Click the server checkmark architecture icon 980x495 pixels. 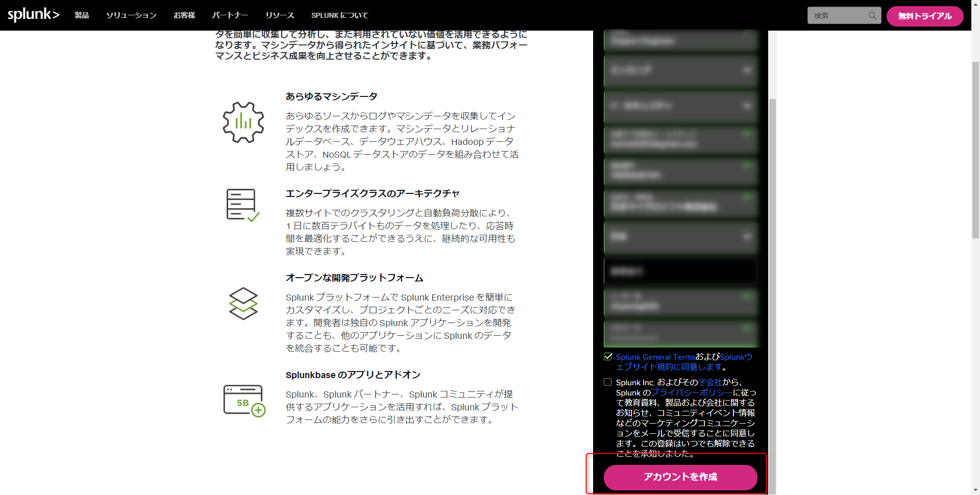(243, 205)
